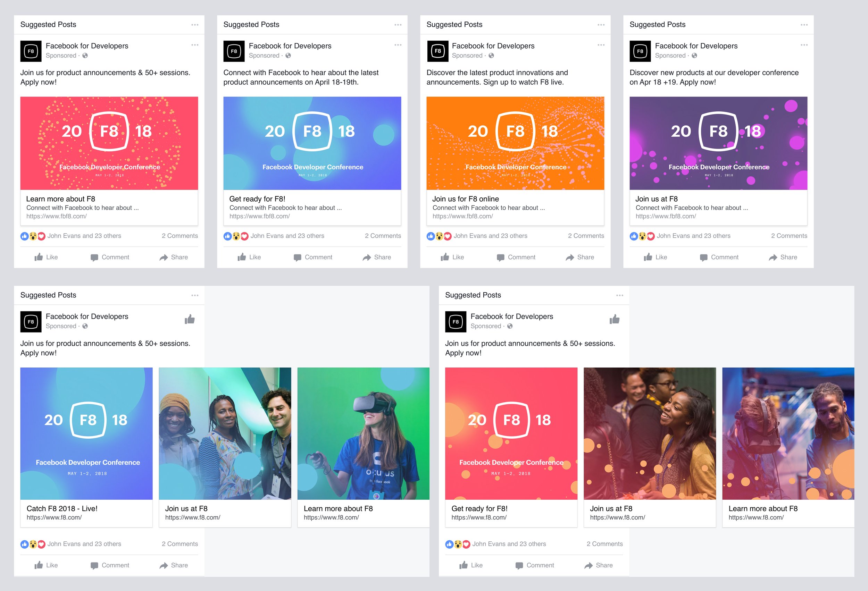Click Comment icon on blue F8 post
The width and height of the screenshot is (868, 591).
[297, 257]
